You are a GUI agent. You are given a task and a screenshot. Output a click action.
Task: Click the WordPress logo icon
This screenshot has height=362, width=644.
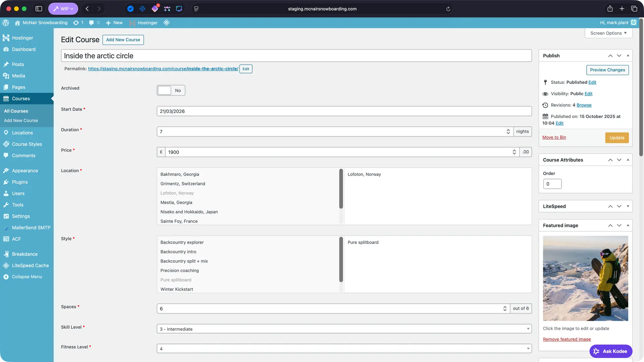pos(6,23)
